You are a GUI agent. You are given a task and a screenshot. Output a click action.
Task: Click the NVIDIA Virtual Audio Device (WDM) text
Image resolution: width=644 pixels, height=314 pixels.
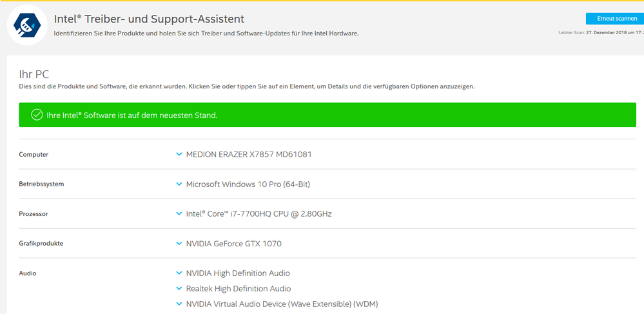[282, 304]
